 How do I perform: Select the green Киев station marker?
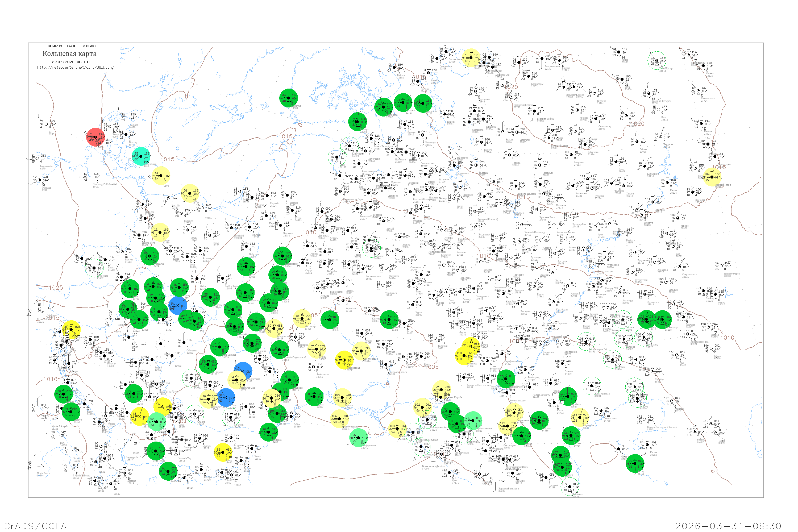click(330, 320)
